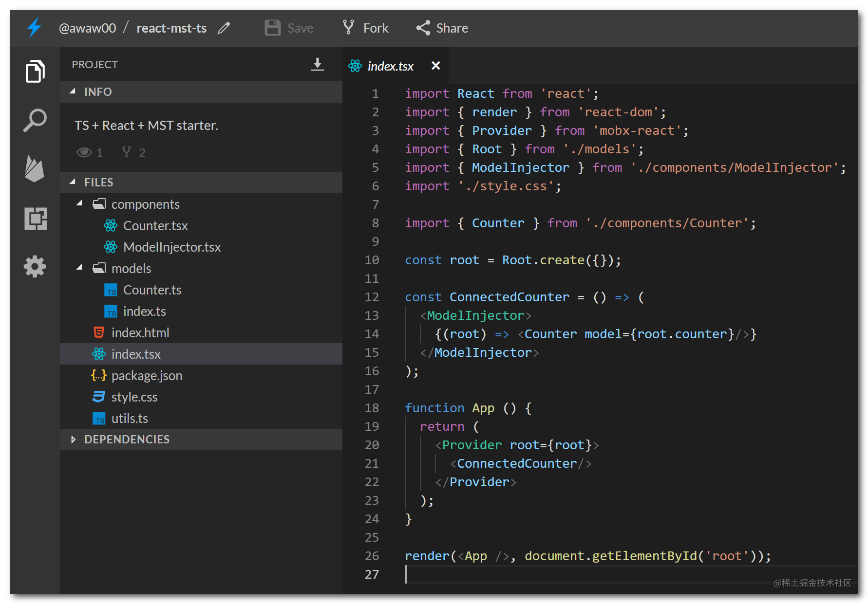Close the index.tsx tab
The width and height of the screenshot is (868, 604).
pyautogui.click(x=435, y=66)
